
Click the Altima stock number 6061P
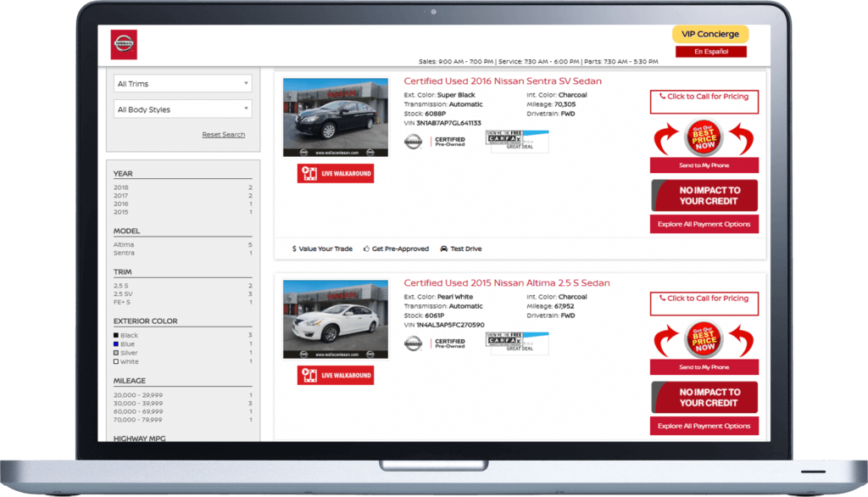pos(435,316)
